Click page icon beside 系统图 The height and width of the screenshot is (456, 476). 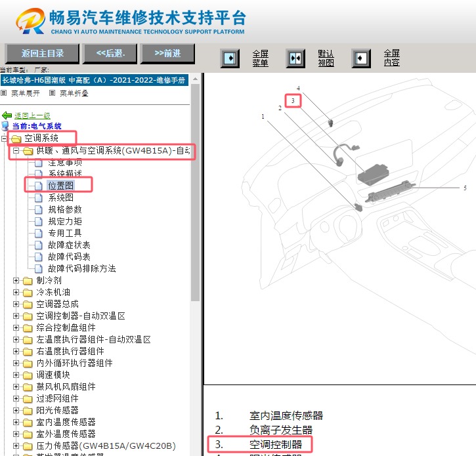coord(39,197)
